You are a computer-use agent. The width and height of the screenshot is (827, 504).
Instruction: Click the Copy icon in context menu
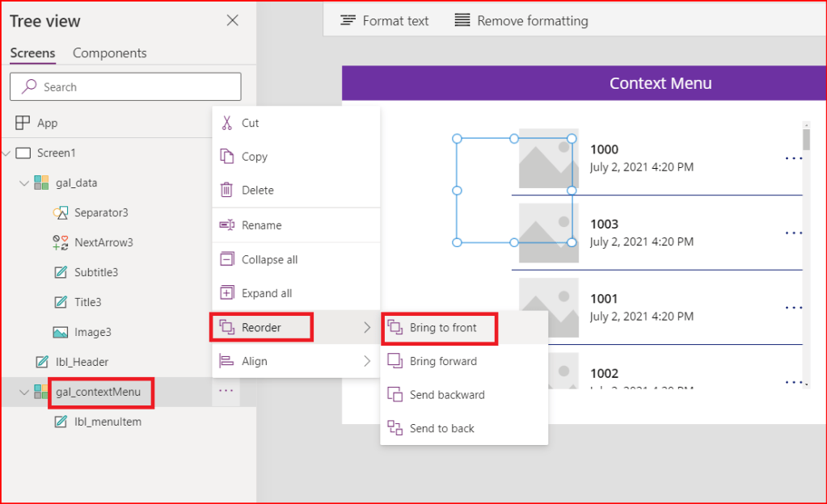[227, 157]
